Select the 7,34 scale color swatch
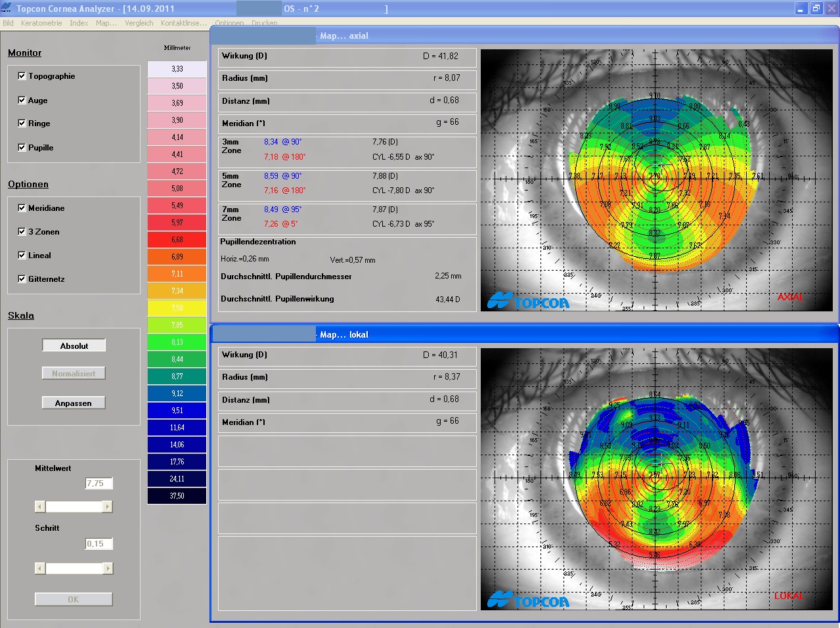The width and height of the screenshot is (840, 628). [x=177, y=291]
